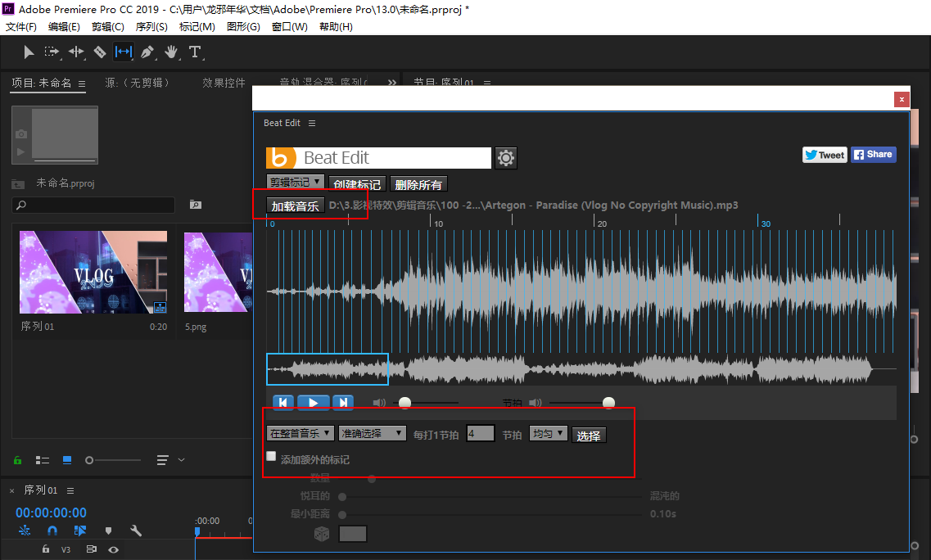
Task: Adjust the music volume slider knob
Action: (405, 404)
